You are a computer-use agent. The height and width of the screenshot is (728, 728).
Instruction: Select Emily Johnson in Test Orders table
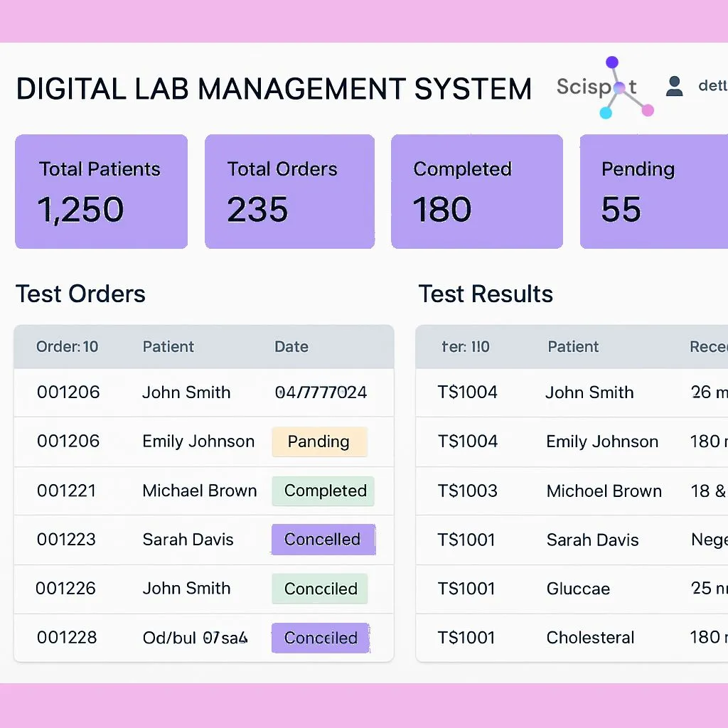pyautogui.click(x=198, y=441)
